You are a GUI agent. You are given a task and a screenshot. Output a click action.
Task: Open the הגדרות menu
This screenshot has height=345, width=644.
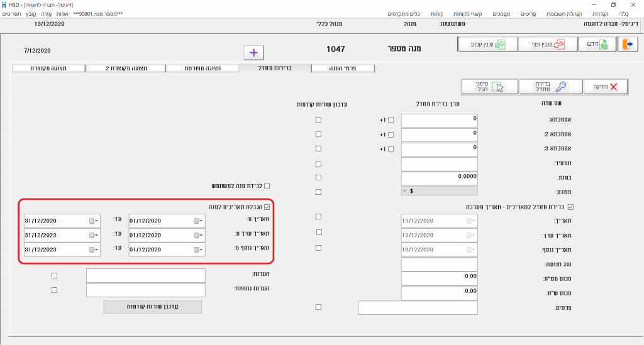(x=601, y=14)
